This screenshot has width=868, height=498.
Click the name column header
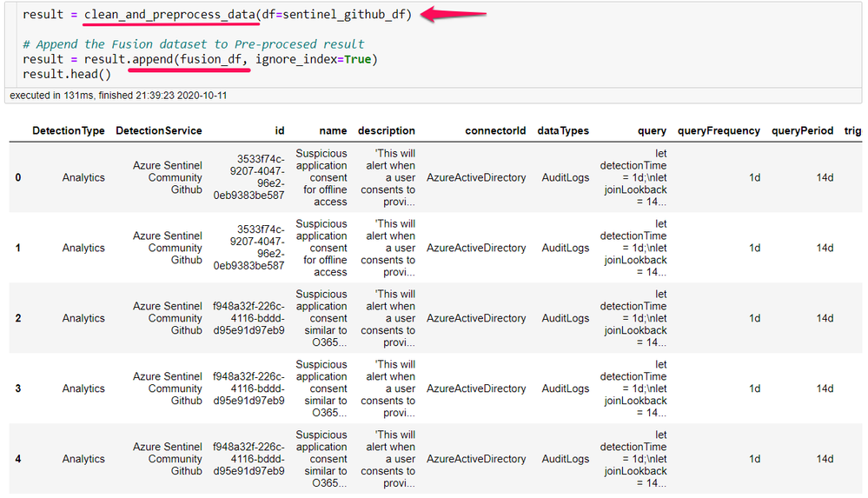tap(333, 130)
